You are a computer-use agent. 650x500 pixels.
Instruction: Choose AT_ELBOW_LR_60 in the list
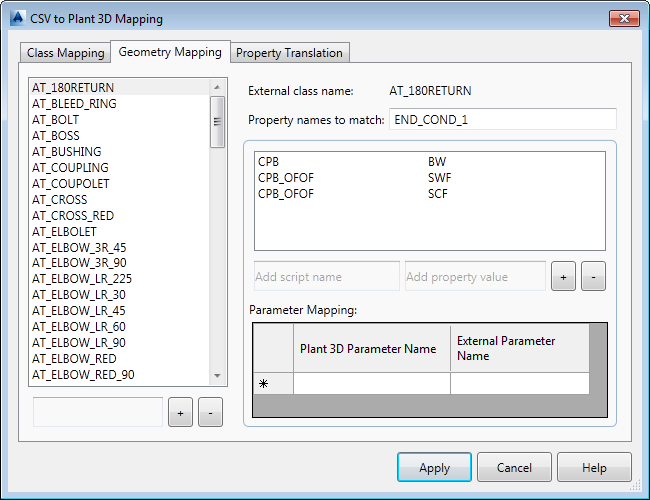pyautogui.click(x=120, y=327)
